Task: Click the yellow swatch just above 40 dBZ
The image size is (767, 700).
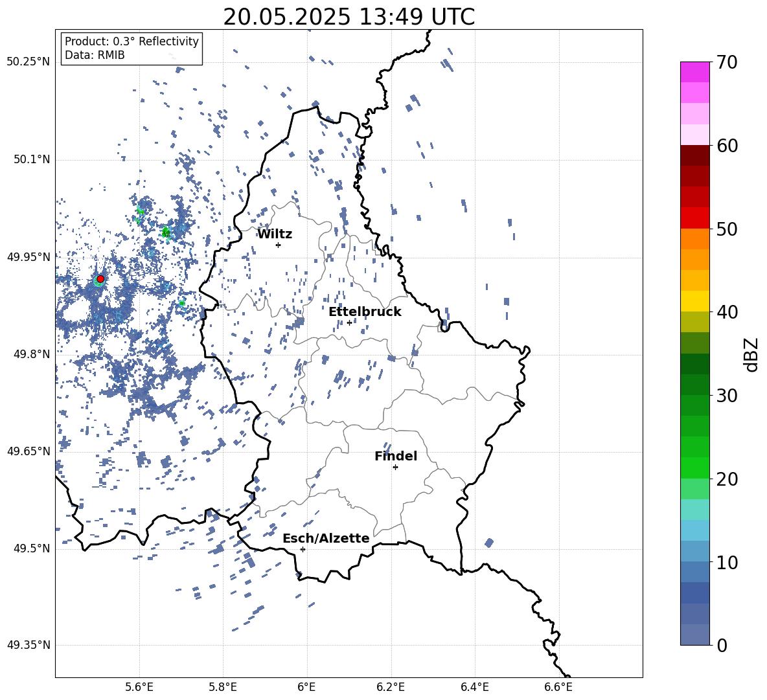Action: [x=694, y=301]
